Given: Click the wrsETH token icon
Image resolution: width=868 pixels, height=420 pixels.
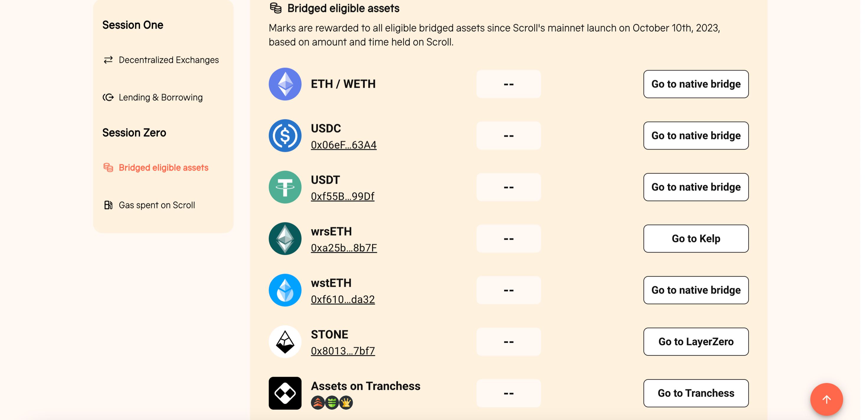Looking at the screenshot, I should tap(285, 239).
